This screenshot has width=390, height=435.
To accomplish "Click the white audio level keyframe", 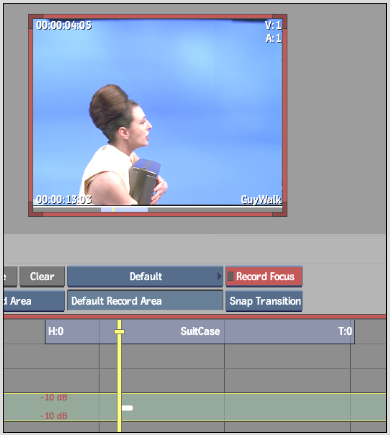I will pos(127,408).
